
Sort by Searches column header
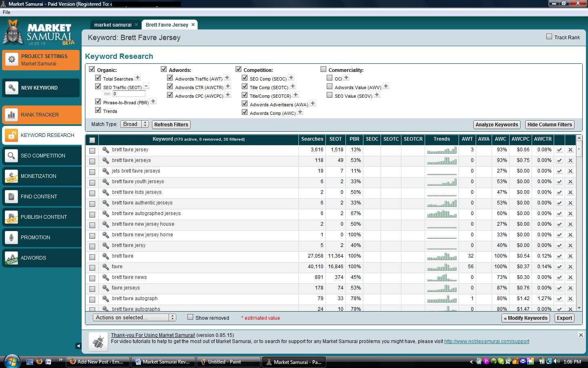coord(312,139)
